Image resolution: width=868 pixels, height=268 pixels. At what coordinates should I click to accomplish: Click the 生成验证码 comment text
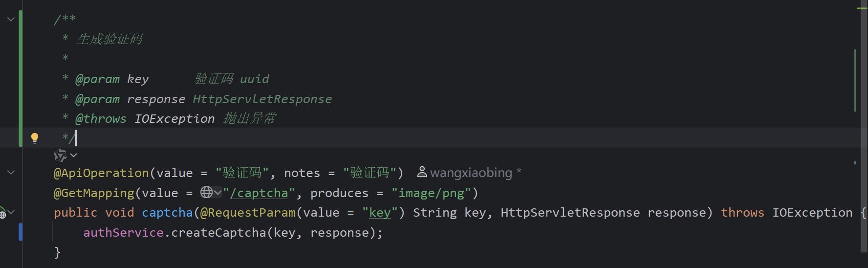tap(109, 39)
